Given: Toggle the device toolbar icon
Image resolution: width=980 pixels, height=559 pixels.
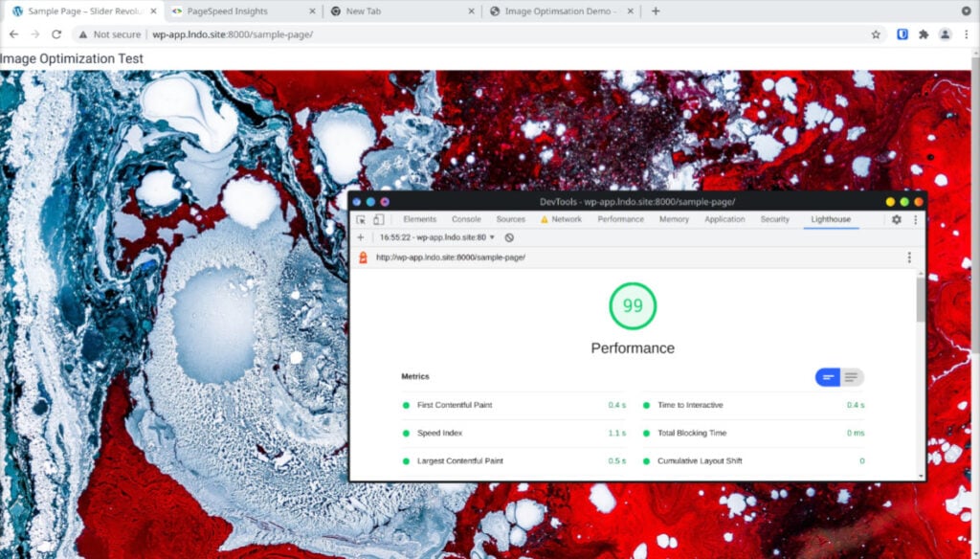Looking at the screenshot, I should tap(379, 219).
